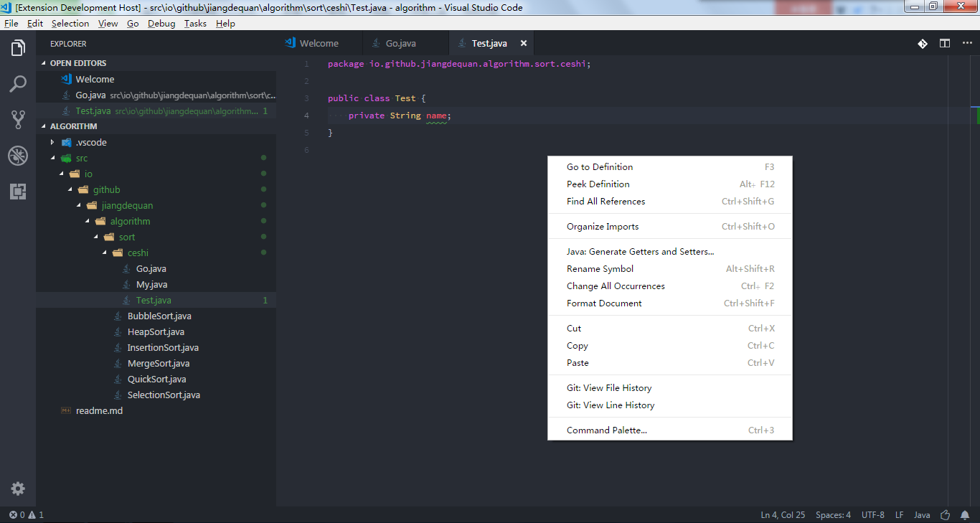This screenshot has width=980, height=523.
Task: Split the editor
Action: coord(945,44)
